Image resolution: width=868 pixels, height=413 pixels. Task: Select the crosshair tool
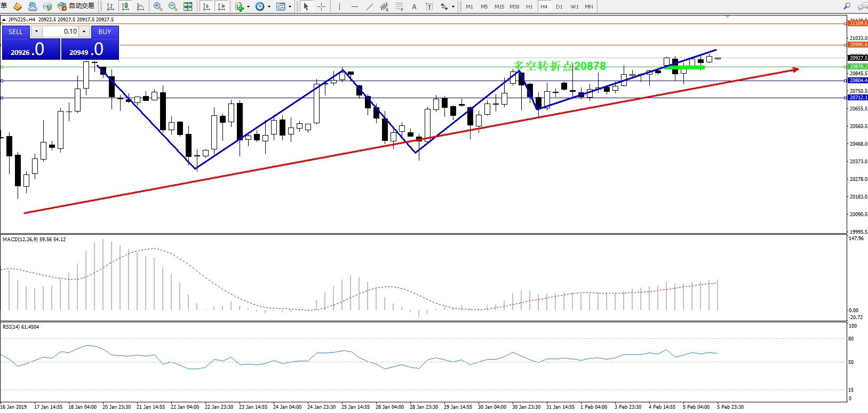pos(321,6)
